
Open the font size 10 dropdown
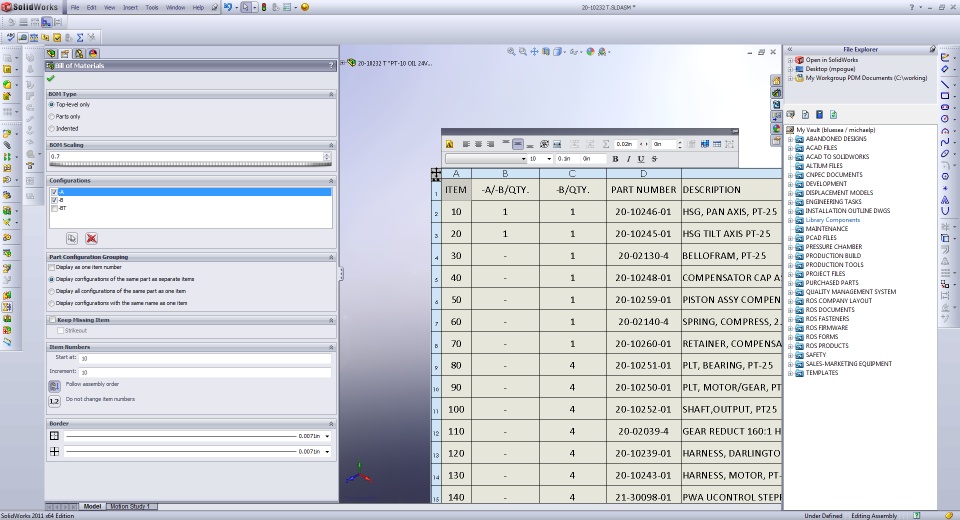(x=549, y=159)
